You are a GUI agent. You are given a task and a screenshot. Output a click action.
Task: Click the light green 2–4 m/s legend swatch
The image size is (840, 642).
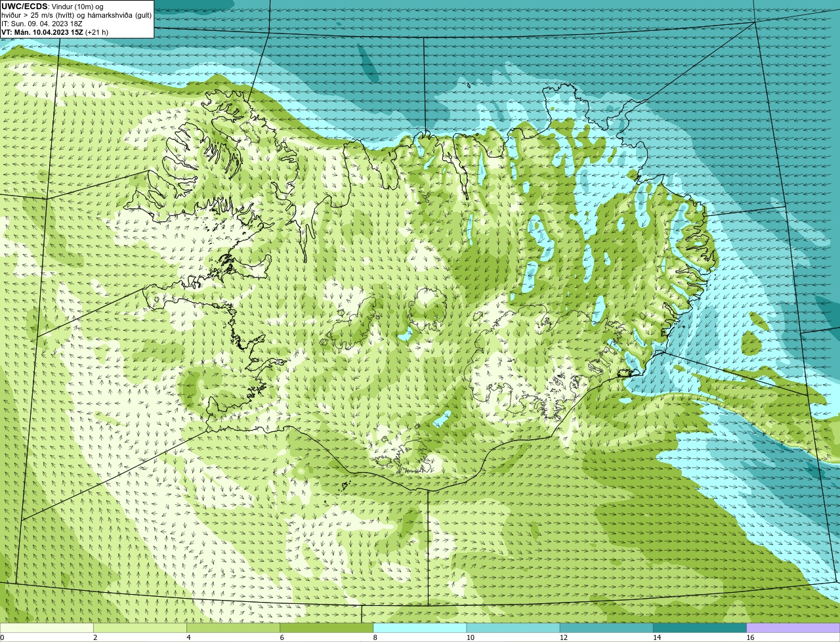(x=140, y=628)
